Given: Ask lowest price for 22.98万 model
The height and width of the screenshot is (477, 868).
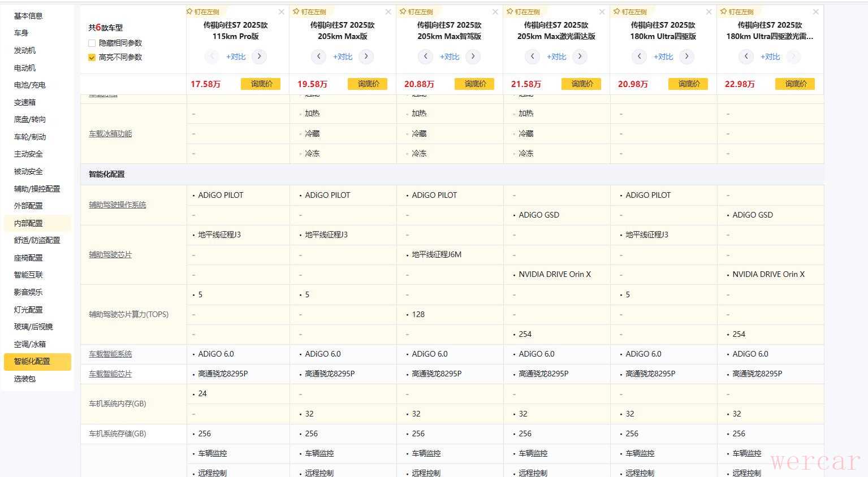Looking at the screenshot, I should click(x=795, y=84).
